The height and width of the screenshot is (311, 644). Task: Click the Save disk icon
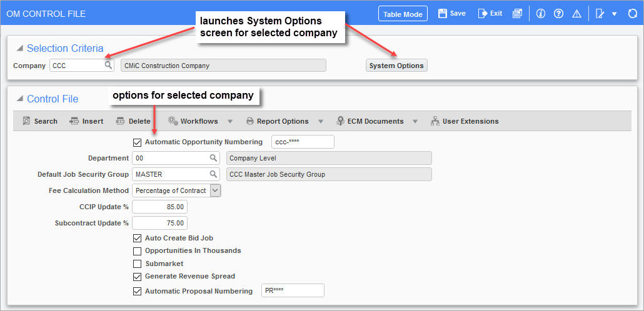442,14
